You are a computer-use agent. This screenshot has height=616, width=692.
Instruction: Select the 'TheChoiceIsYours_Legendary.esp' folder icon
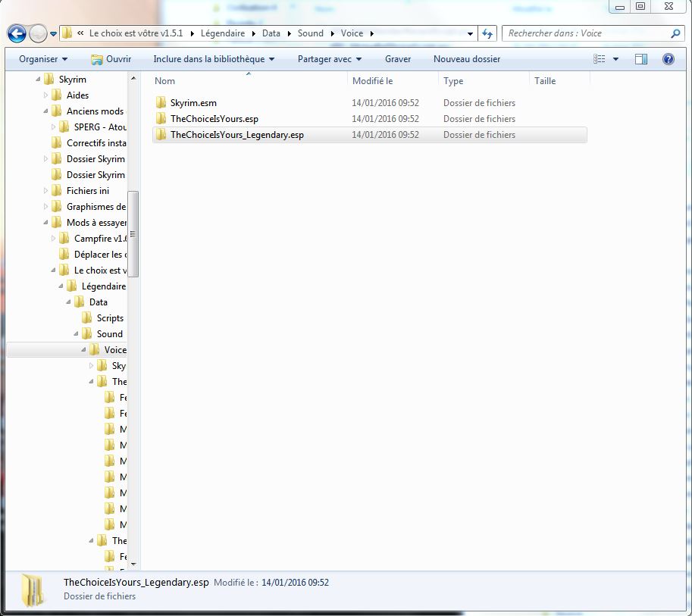pyautogui.click(x=161, y=135)
